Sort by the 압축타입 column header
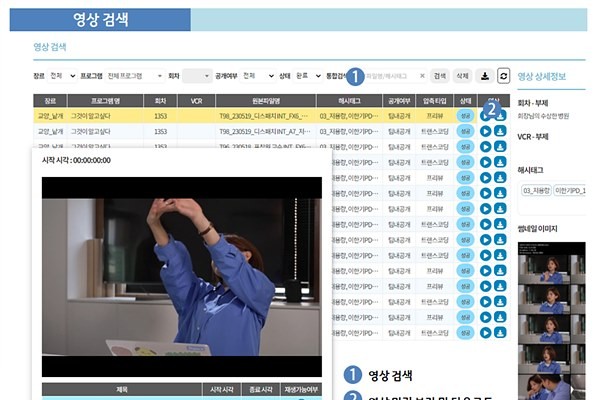The image size is (600, 400). pos(435,101)
